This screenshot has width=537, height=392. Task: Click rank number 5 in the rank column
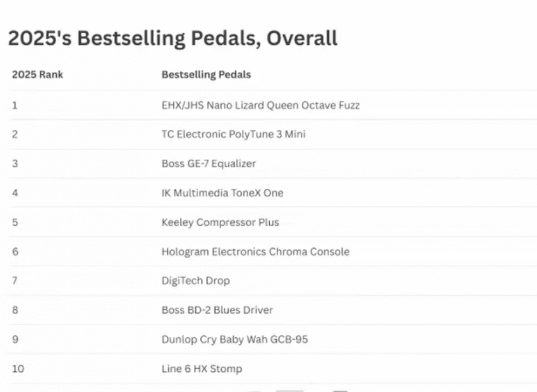coord(15,223)
